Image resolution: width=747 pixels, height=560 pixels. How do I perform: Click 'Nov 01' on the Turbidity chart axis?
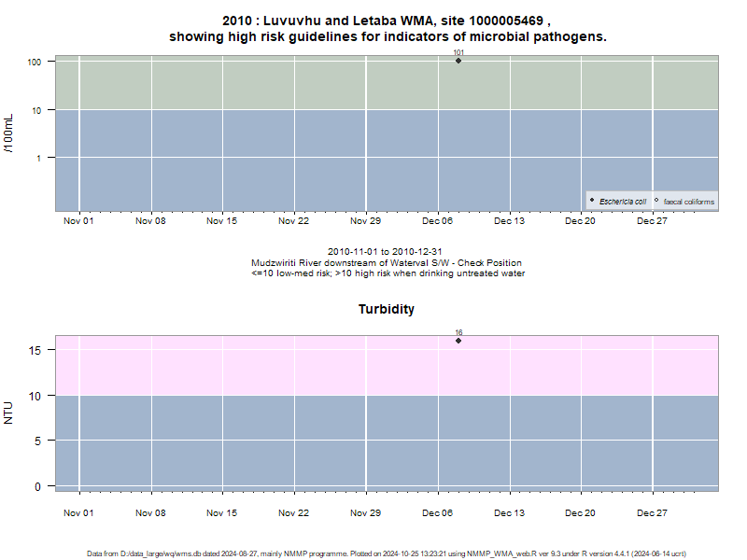tap(78, 513)
